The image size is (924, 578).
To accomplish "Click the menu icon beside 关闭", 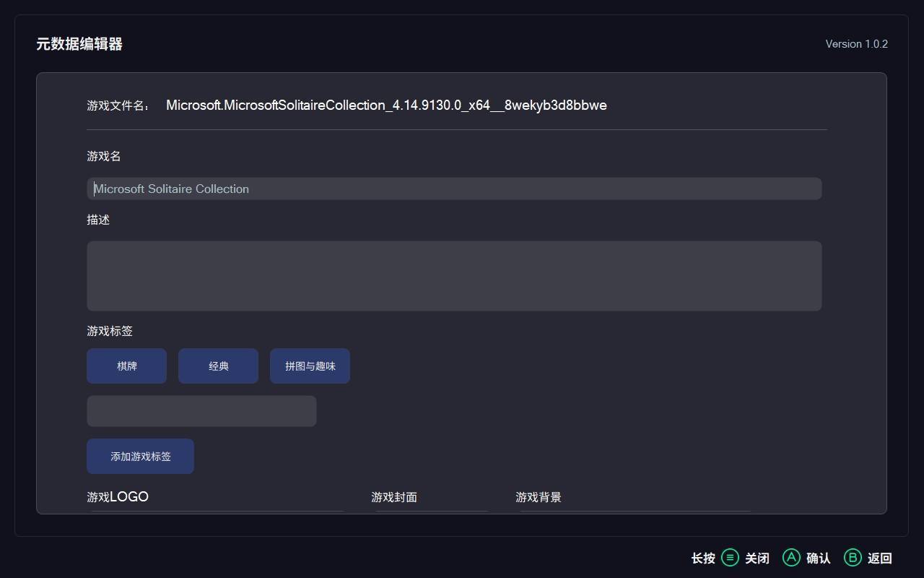I will click(x=730, y=558).
